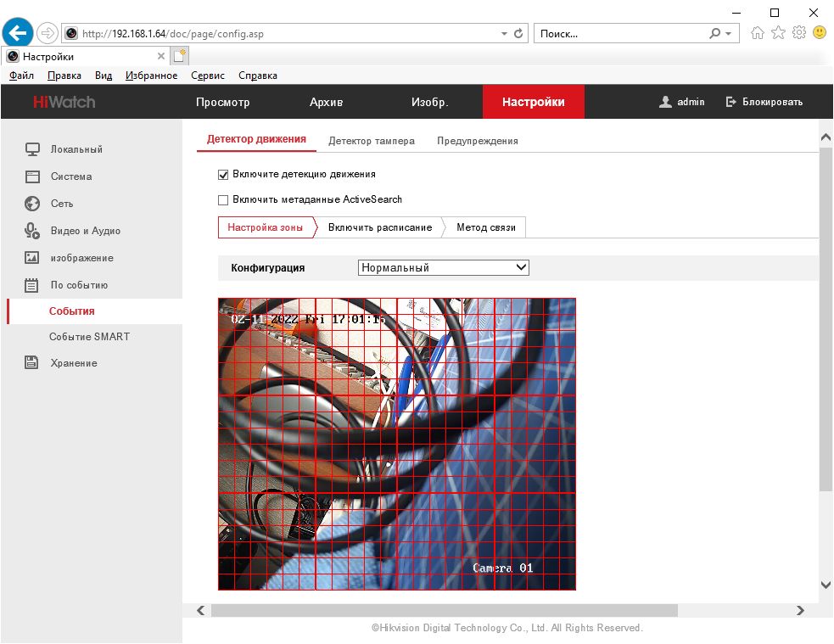Click the Система window icon in sidebar

pos(32,176)
